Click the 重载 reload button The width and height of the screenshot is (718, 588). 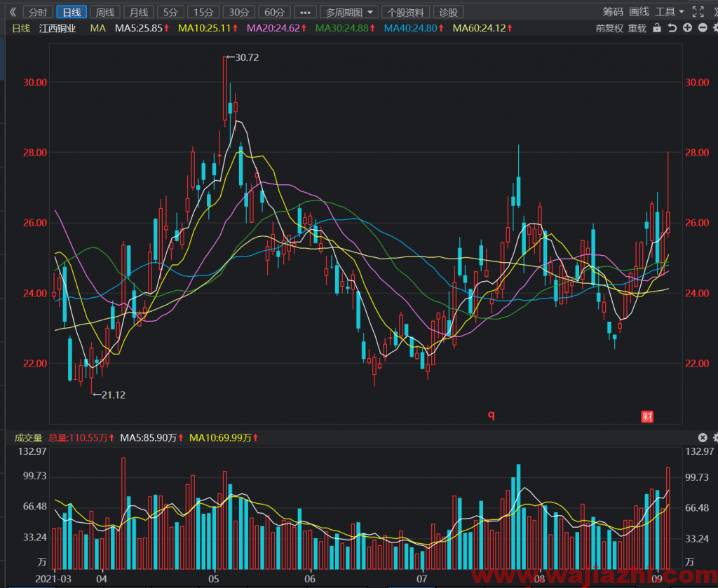click(x=637, y=28)
